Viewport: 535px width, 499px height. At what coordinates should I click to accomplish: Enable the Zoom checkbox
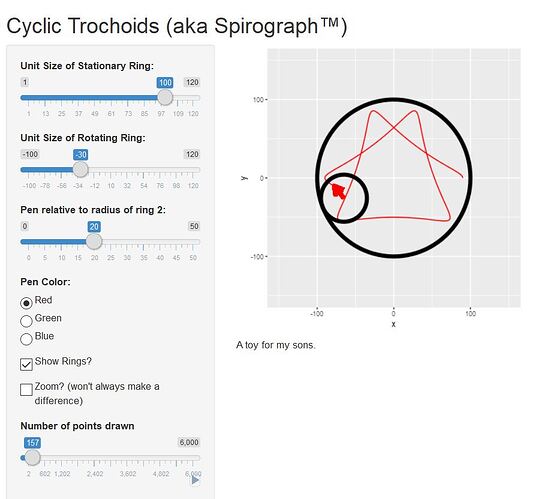point(26,389)
